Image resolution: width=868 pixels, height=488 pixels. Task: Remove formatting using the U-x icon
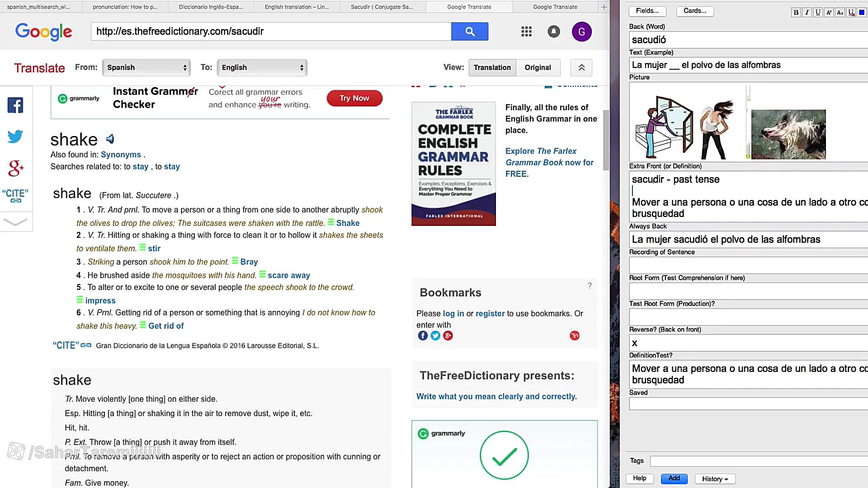pyautogui.click(x=850, y=12)
